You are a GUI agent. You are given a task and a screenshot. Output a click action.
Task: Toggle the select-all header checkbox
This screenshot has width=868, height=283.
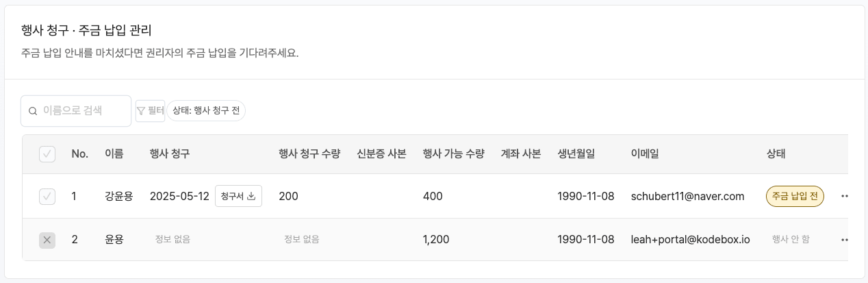(47, 154)
